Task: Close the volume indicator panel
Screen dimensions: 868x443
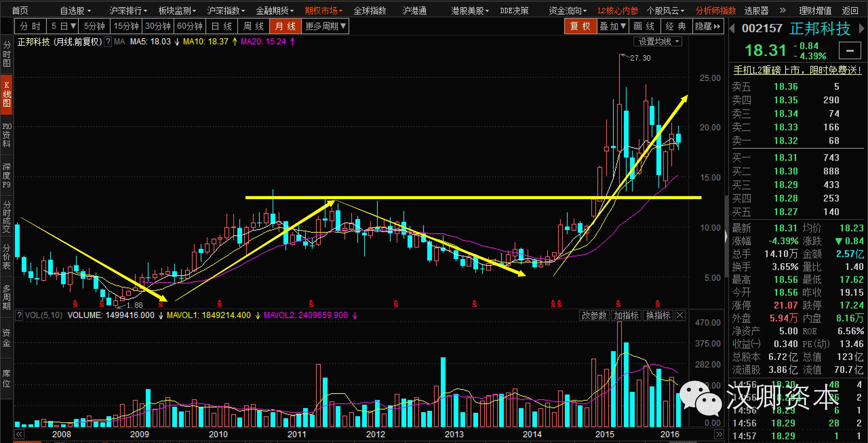Action: pyautogui.click(x=679, y=315)
